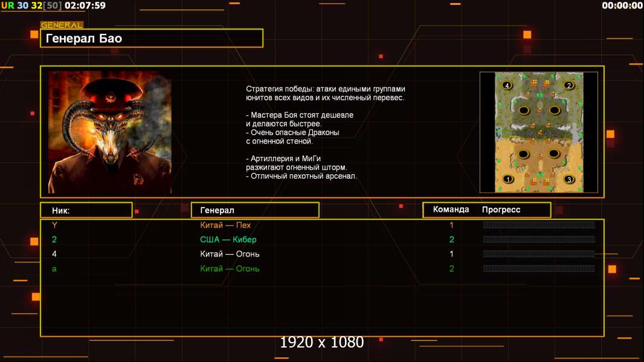Click the Прогресс column label
644x362 pixels.
[501, 209]
